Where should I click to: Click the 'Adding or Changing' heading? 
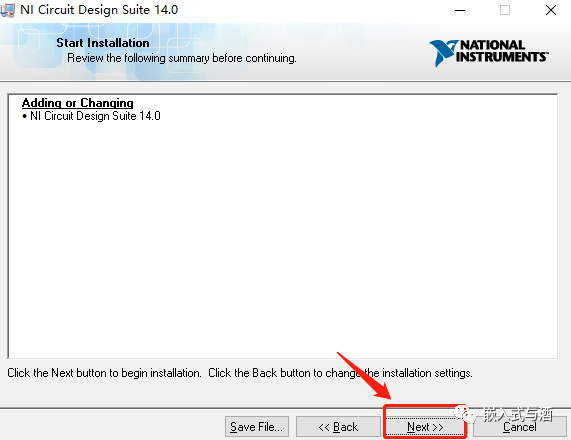[x=78, y=103]
